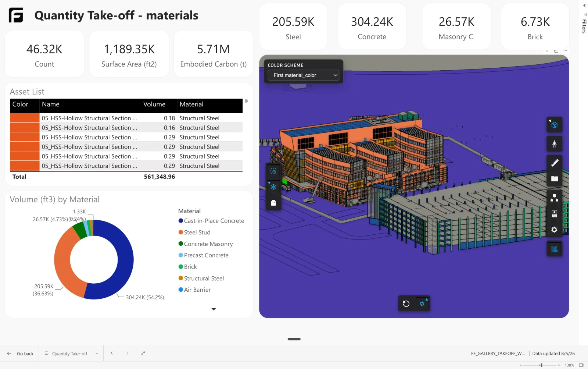This screenshot has width=588, height=369.
Task: Click the collapse arrows icon in footer
Action: point(143,353)
